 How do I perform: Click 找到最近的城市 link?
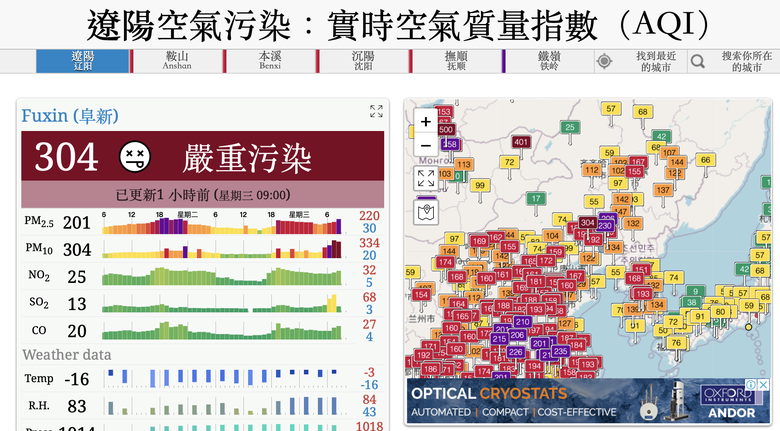click(656, 61)
